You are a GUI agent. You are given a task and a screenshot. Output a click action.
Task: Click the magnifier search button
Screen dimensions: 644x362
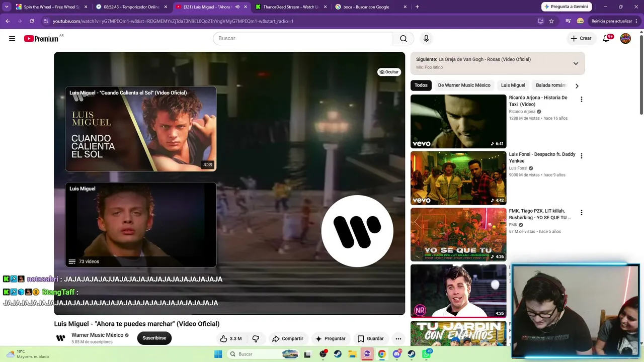(x=404, y=39)
